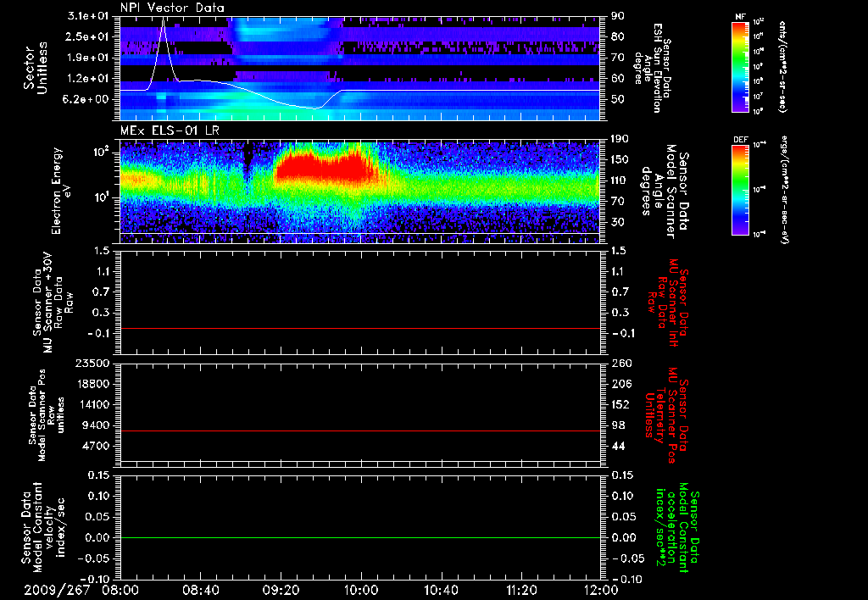Click the red line in MU Scanner +30V plot
This screenshot has height=600, width=868.
[x=360, y=328]
